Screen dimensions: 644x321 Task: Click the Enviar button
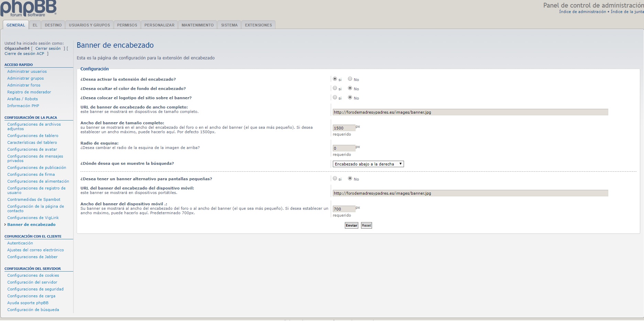(351, 226)
